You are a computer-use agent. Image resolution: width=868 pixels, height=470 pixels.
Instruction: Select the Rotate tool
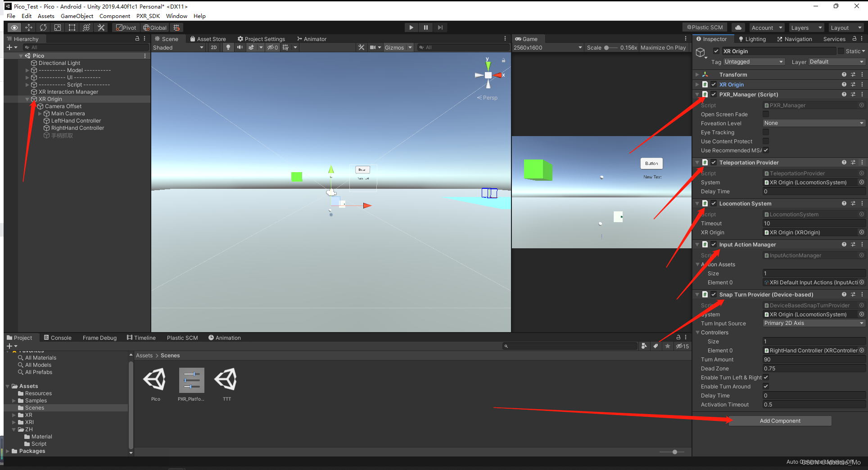click(x=43, y=27)
